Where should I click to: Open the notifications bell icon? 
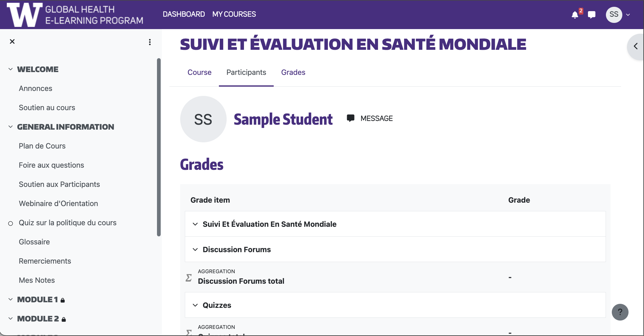click(575, 15)
